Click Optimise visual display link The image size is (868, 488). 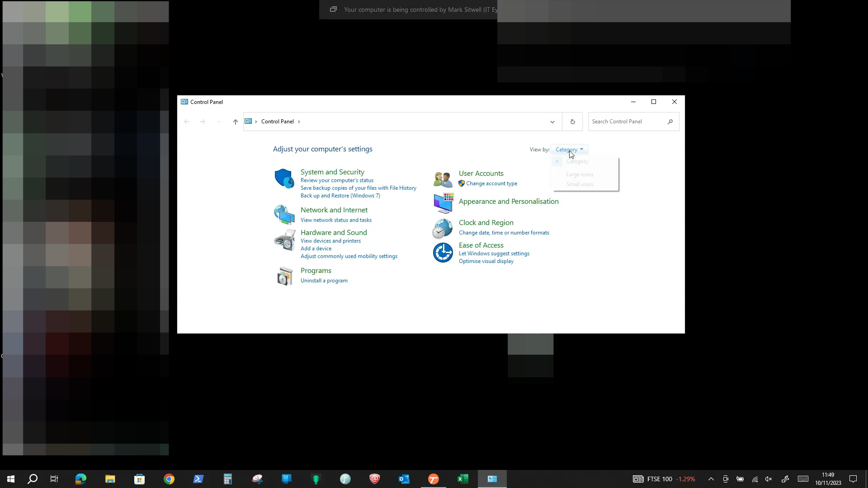pyautogui.click(x=486, y=261)
